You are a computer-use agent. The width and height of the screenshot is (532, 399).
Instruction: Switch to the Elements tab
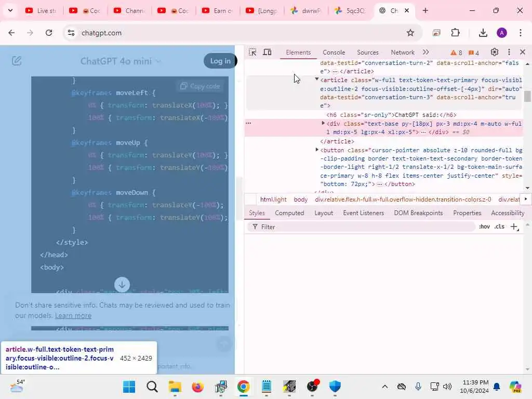point(298,52)
